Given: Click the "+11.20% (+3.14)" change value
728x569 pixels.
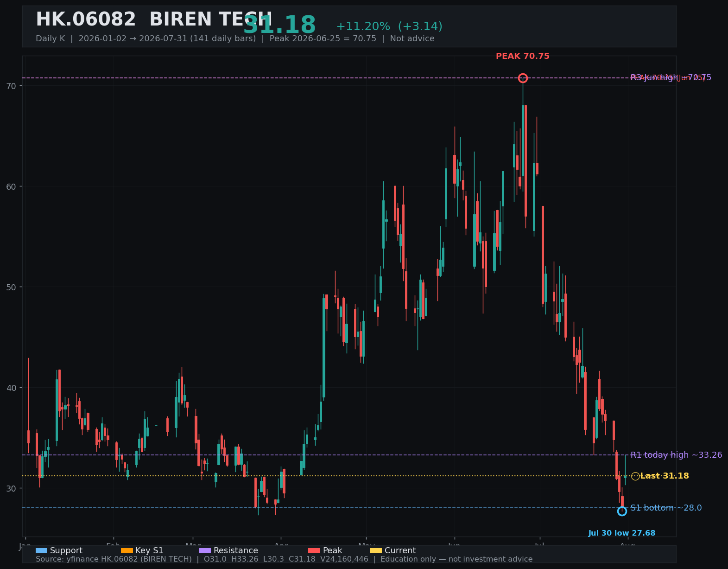Looking at the screenshot, I should (389, 26).
